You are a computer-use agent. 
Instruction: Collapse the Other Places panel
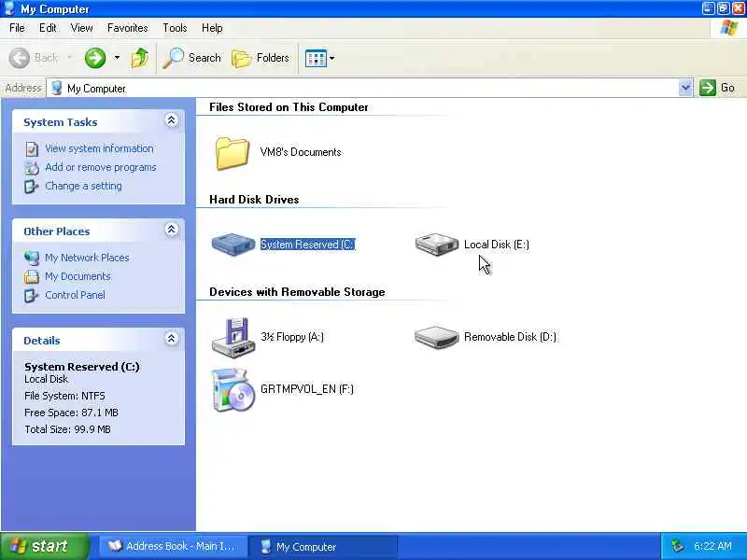click(x=172, y=230)
